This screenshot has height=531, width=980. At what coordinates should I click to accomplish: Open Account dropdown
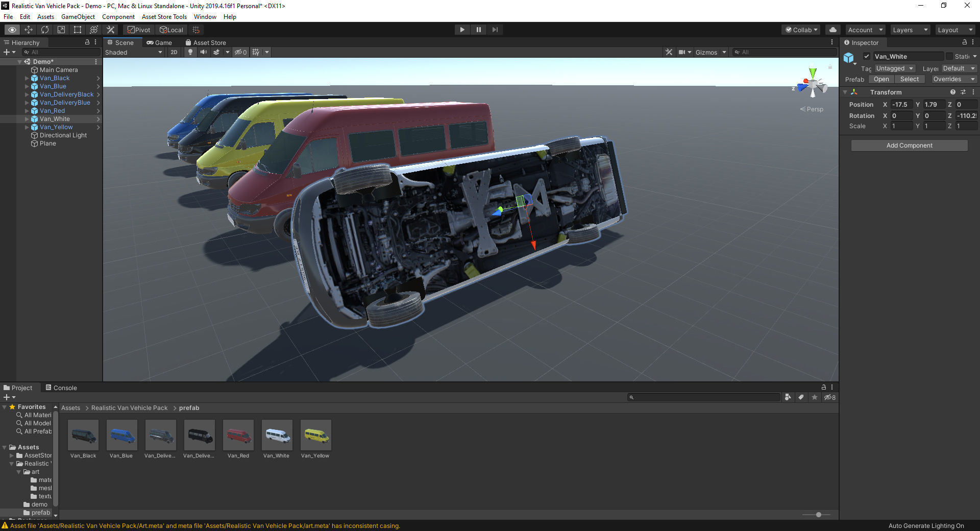(x=865, y=30)
